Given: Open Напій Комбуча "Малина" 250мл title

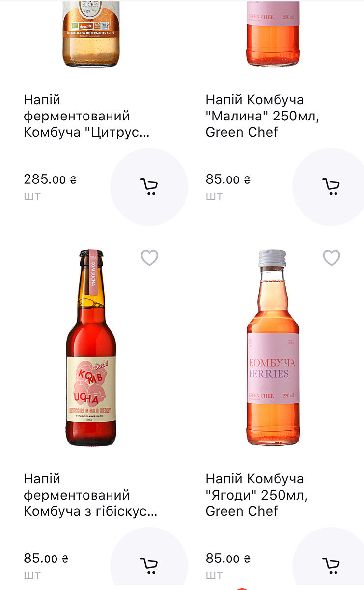Looking at the screenshot, I should click(x=262, y=116).
